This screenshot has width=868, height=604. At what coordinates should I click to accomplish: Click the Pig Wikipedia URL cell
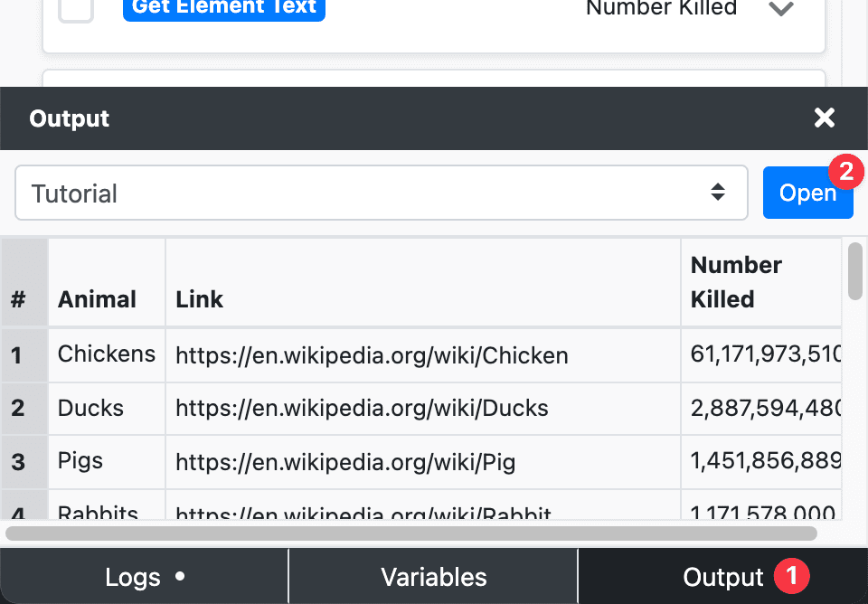pyautogui.click(x=345, y=463)
